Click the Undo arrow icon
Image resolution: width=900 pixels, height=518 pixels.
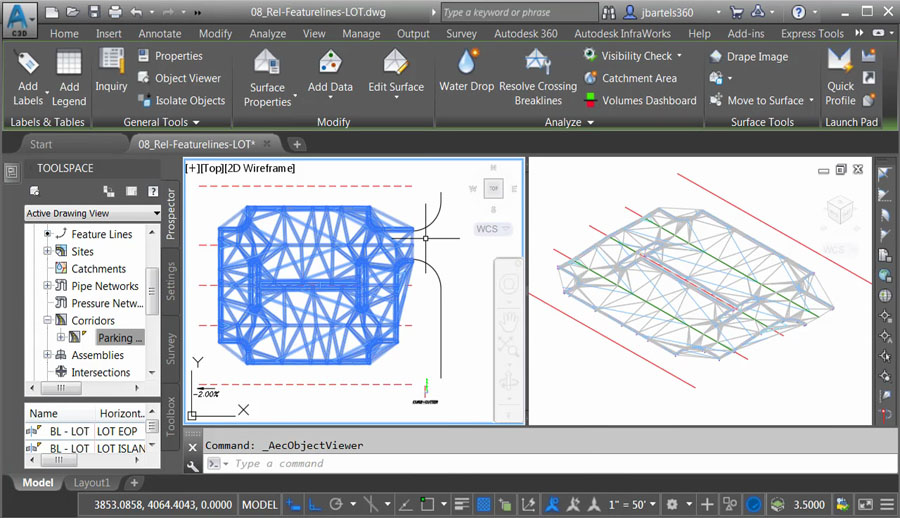136,12
